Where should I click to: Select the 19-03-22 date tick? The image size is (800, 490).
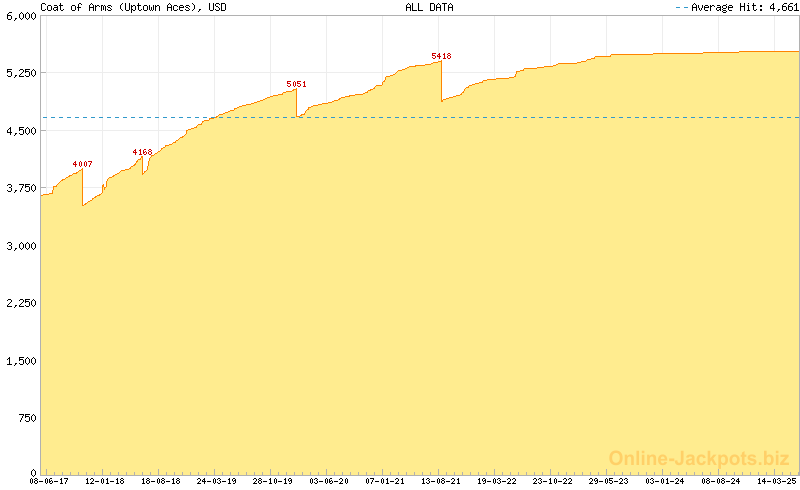pos(497,481)
